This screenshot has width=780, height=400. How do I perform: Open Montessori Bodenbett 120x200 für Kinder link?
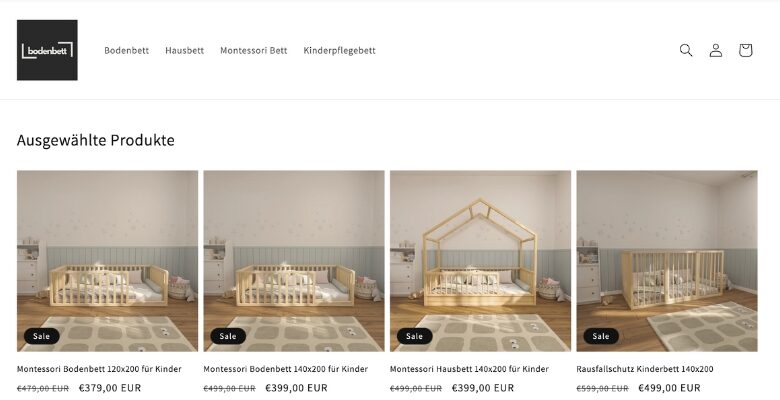pos(99,369)
